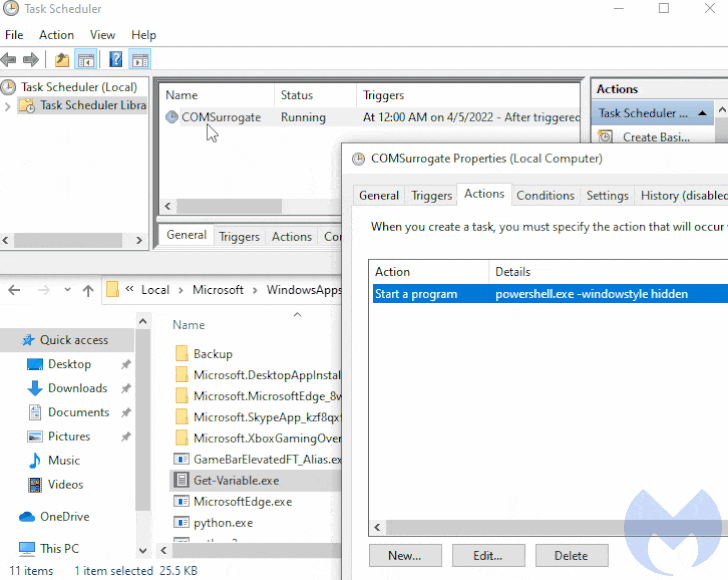Screen dimensions: 728x580
Task: Switch to the Triggers tab in Properties
Action: [431, 195]
